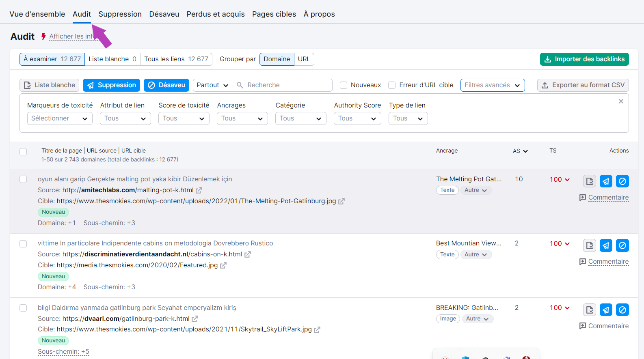Image resolution: width=644 pixels, height=359 pixels.
Task: Expand toxicity score 100 for dvaari.com
Action: (560, 308)
